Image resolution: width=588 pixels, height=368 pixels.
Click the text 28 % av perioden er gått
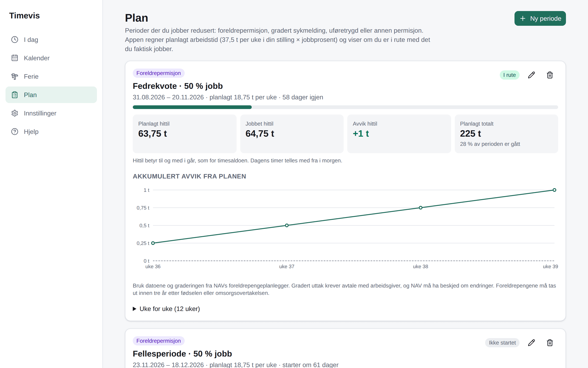490,144
